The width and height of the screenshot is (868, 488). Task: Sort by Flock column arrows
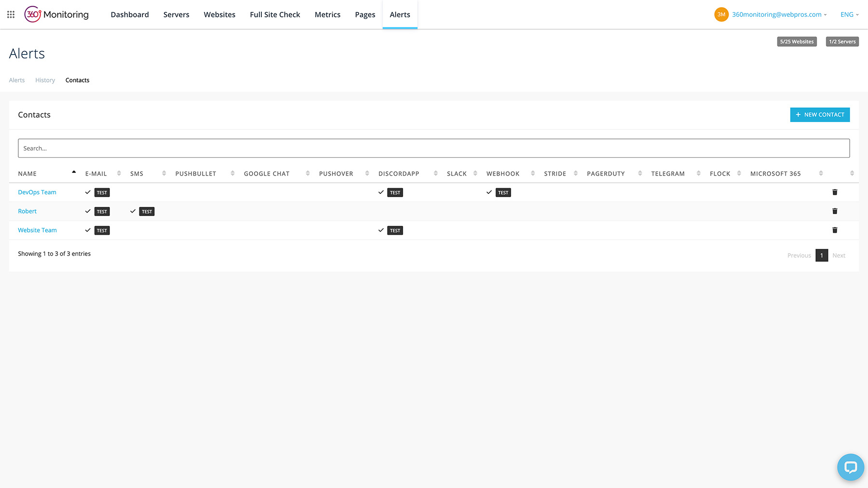tap(739, 173)
